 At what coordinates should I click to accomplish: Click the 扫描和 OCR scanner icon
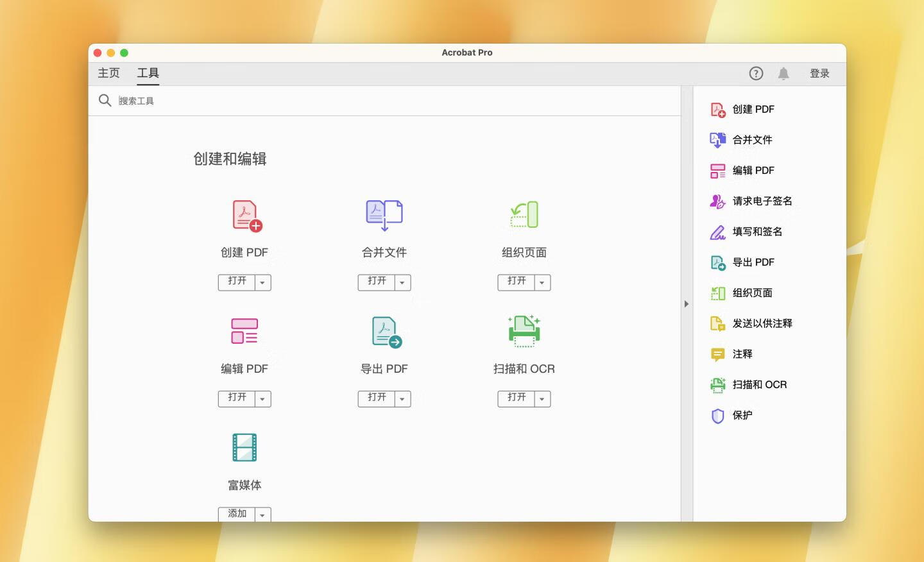coord(524,330)
